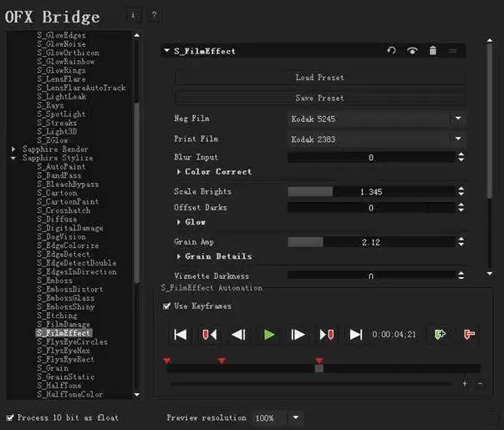504x430 pixels.
Task: Click the green play button
Action: pos(268,335)
